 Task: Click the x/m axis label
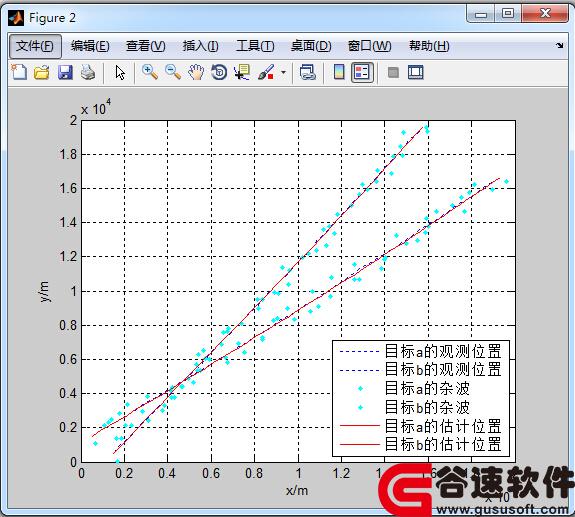[x=297, y=491]
